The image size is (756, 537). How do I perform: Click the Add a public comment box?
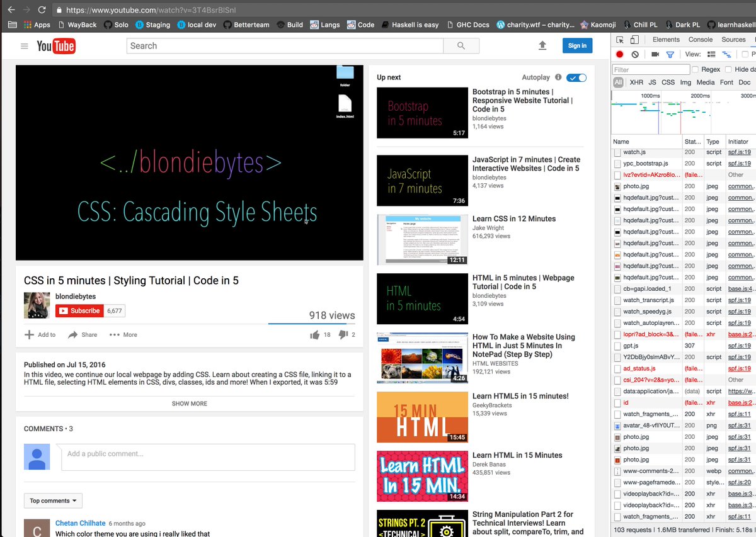coord(208,457)
